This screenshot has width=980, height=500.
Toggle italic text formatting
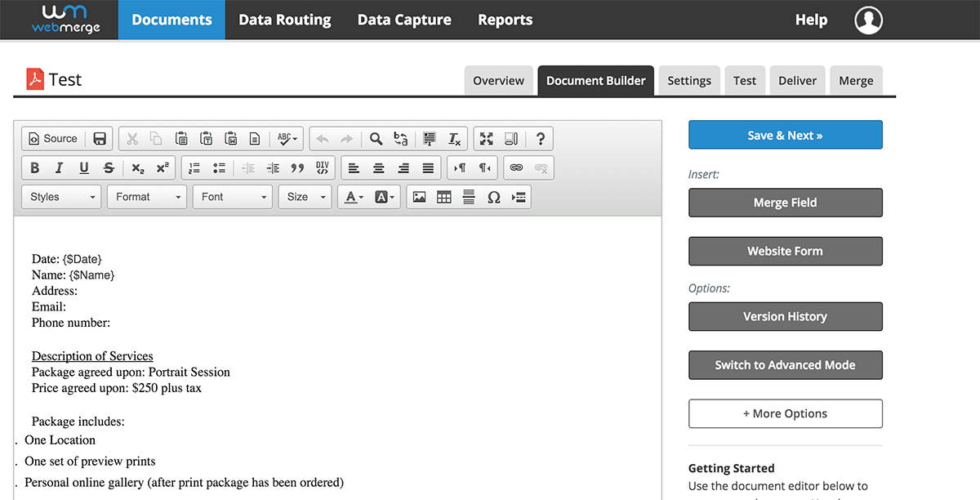(59, 167)
